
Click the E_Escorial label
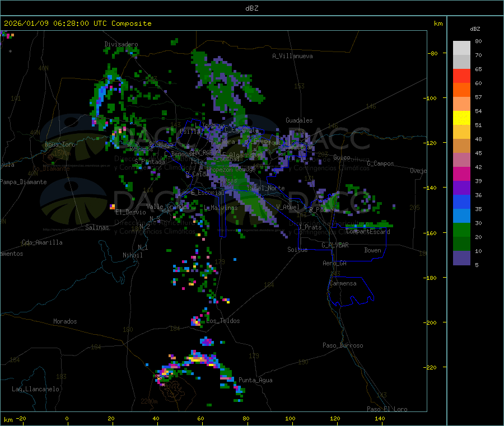(x=208, y=193)
